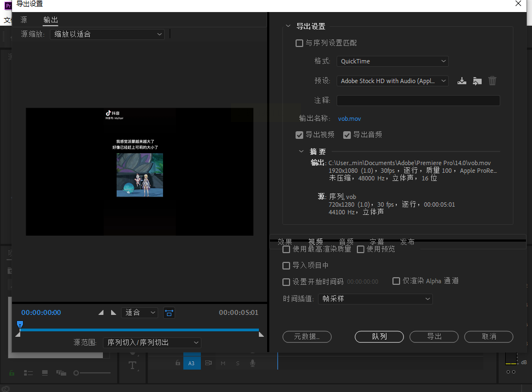The image size is (532, 392).
Task: Enable 与序列设置匹配 checkbox
Action: coord(299,43)
